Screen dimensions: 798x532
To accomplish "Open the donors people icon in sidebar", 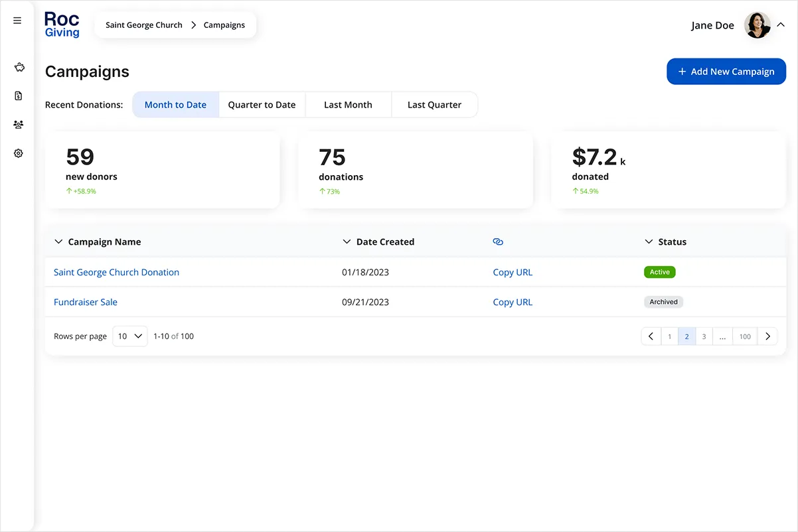I will tap(19, 125).
